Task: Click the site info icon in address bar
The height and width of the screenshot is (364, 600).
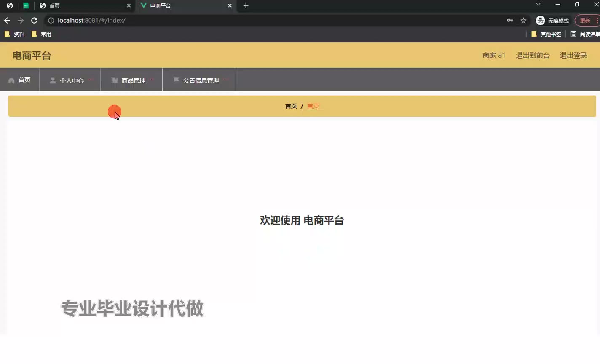Action: pyautogui.click(x=51, y=20)
